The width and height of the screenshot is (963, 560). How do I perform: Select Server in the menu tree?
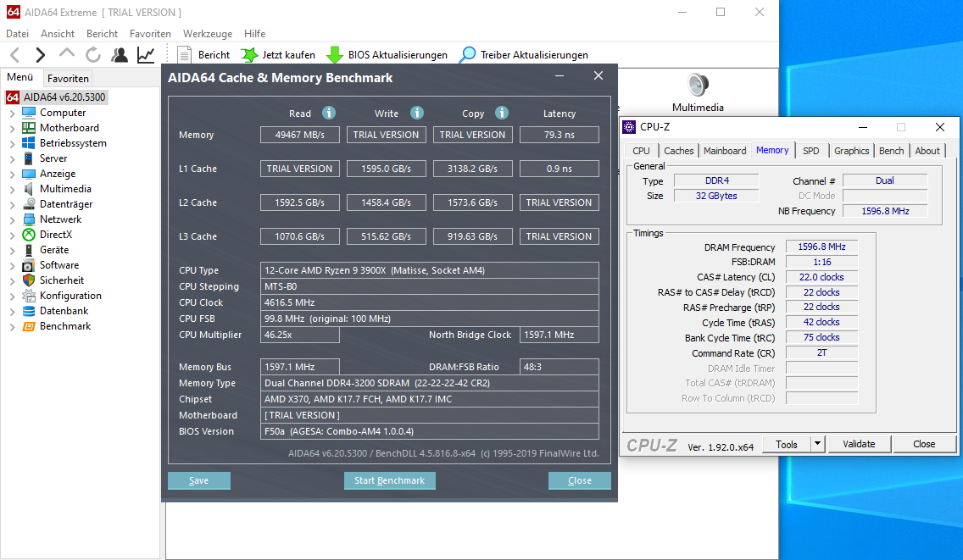click(x=46, y=158)
